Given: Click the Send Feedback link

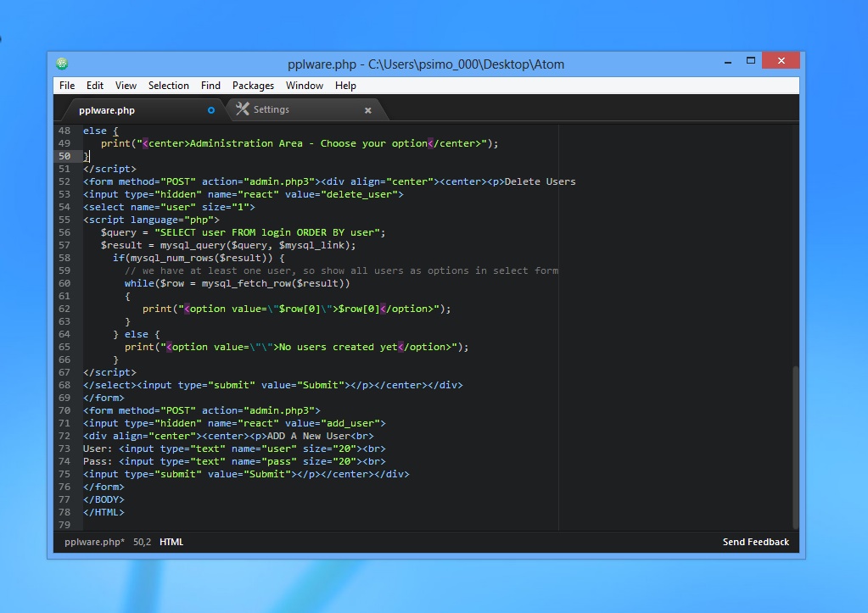Looking at the screenshot, I should pos(756,542).
